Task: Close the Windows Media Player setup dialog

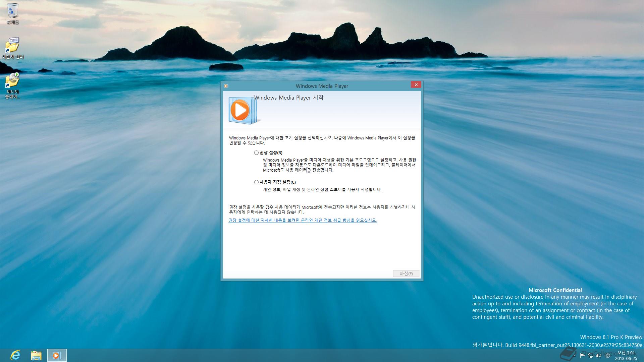Action: tap(416, 85)
